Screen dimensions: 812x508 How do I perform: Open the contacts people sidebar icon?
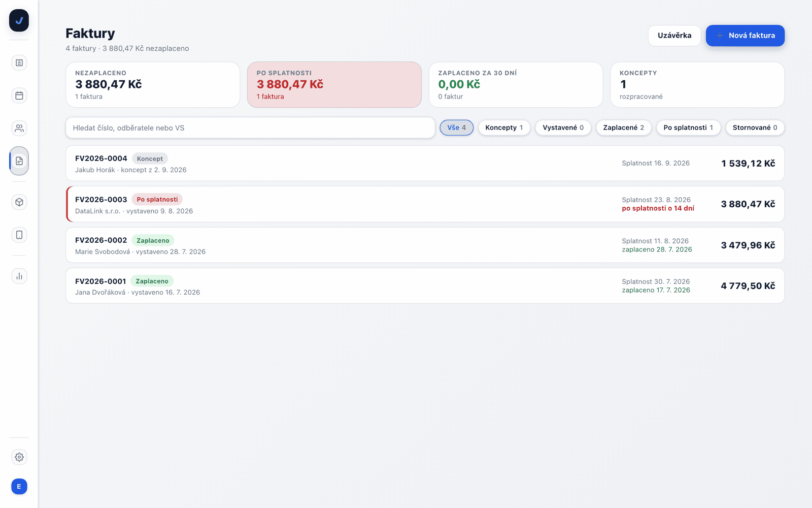tap(19, 128)
